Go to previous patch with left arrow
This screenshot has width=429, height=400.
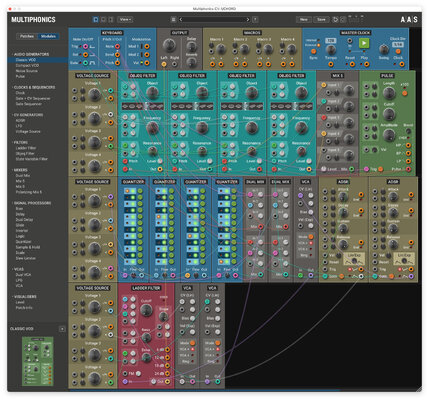pos(181,20)
